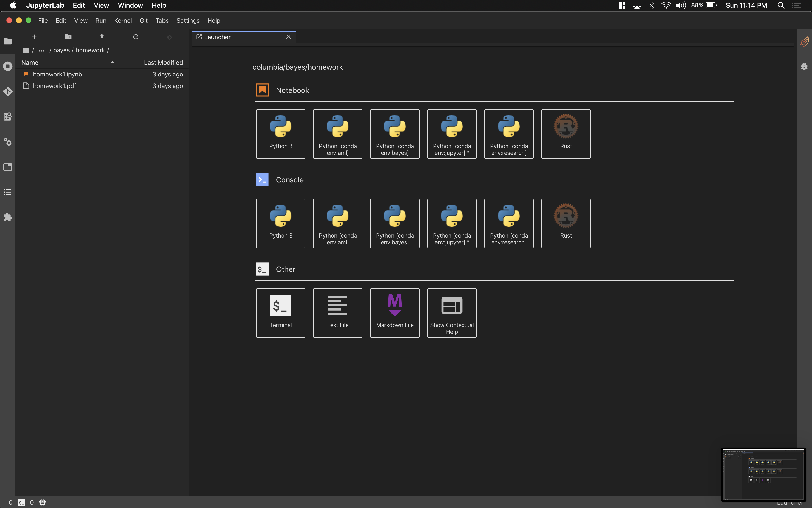This screenshot has width=812, height=508.
Task: Open Spotlight search in menu bar
Action: tap(781, 5)
